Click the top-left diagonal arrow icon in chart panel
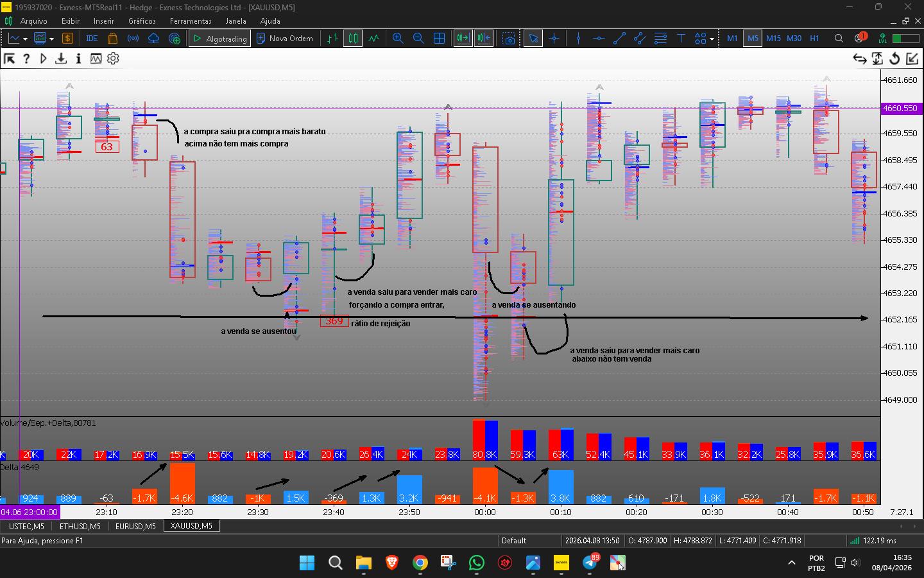The width and height of the screenshot is (924, 578). (x=9, y=58)
